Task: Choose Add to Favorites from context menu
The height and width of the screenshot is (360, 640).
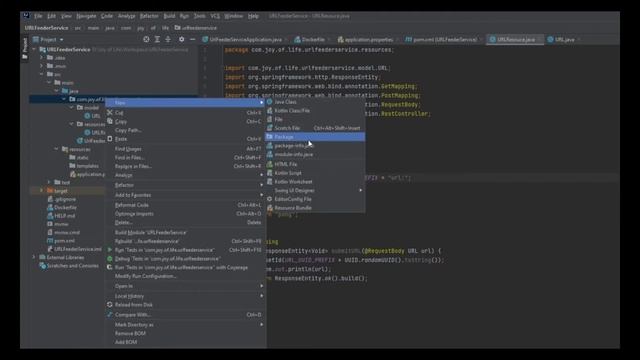Action: [186, 195]
